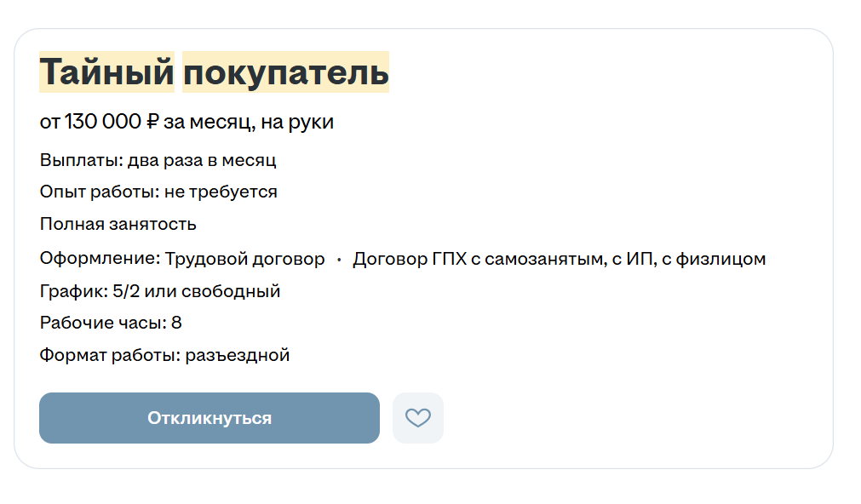Click the Откликнуться button

click(210, 418)
